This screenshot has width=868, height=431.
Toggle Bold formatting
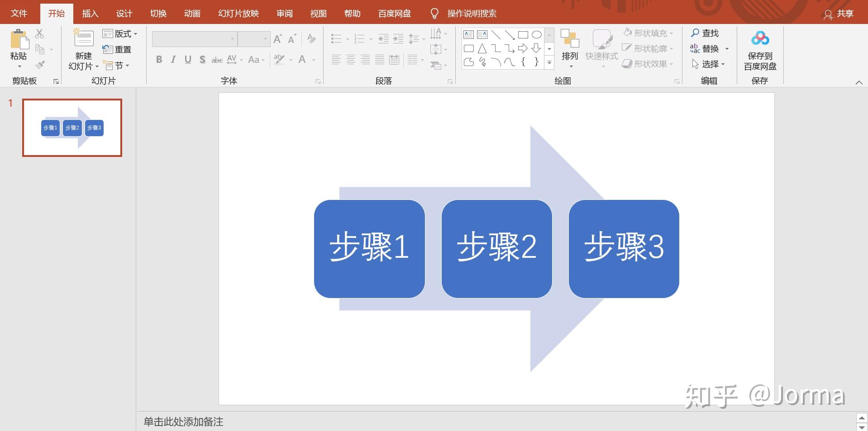pyautogui.click(x=159, y=59)
